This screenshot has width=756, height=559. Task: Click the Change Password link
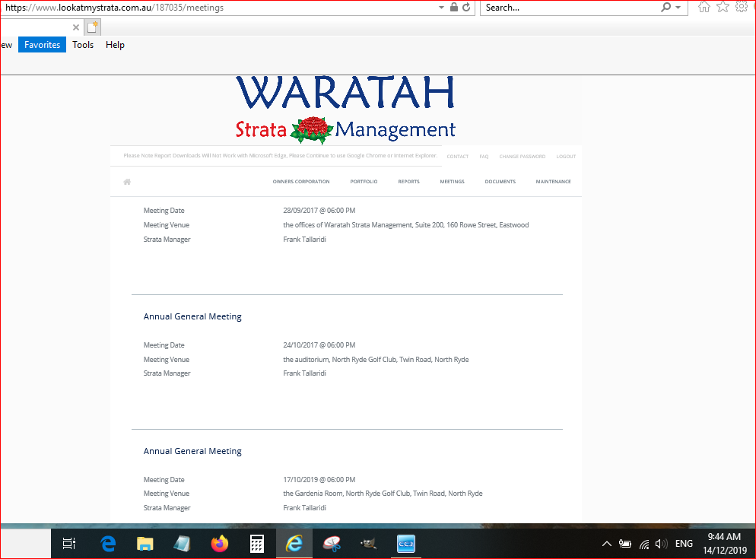[523, 157]
